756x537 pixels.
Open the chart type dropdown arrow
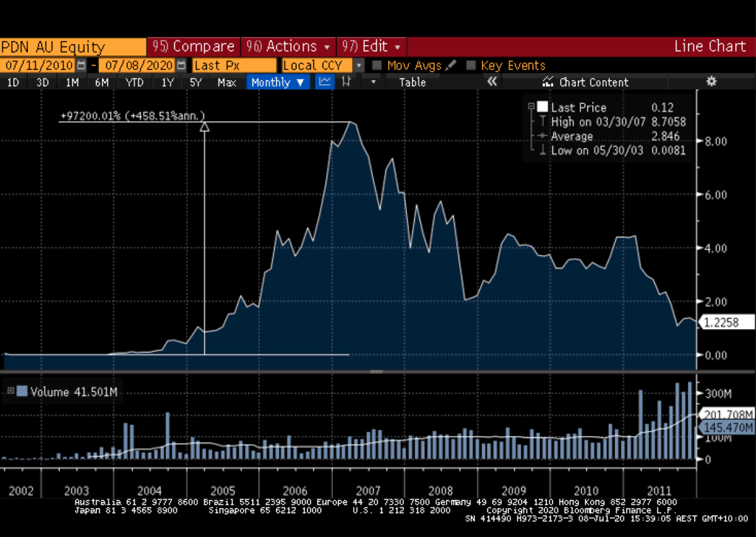coord(374,82)
